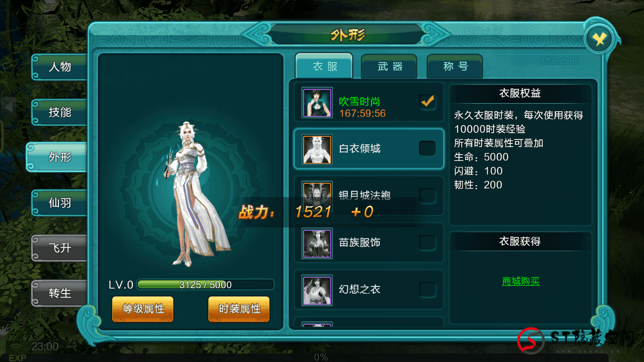
Task: Select the 幻想之衣 costume portrait icon
Action: click(317, 290)
